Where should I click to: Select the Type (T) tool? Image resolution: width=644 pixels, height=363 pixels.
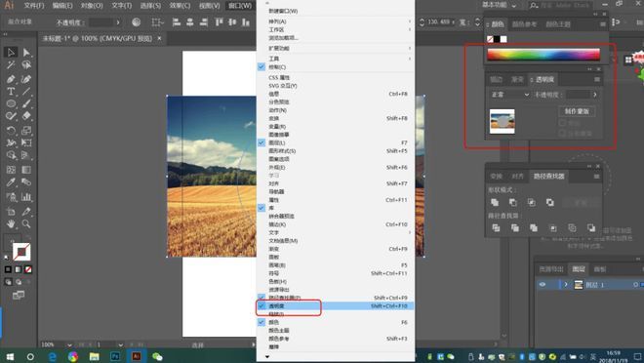(11, 91)
